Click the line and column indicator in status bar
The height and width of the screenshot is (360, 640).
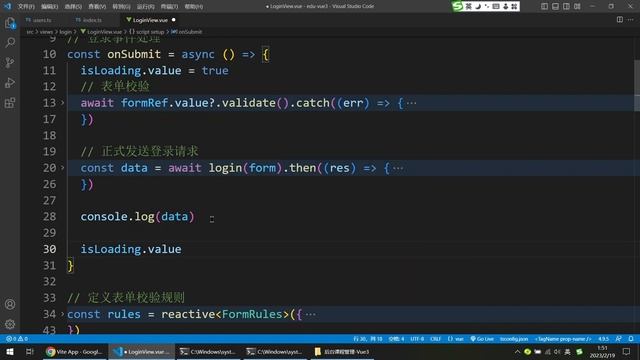point(368,339)
